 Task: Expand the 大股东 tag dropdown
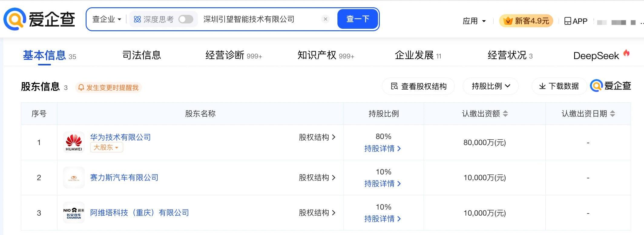107,147
